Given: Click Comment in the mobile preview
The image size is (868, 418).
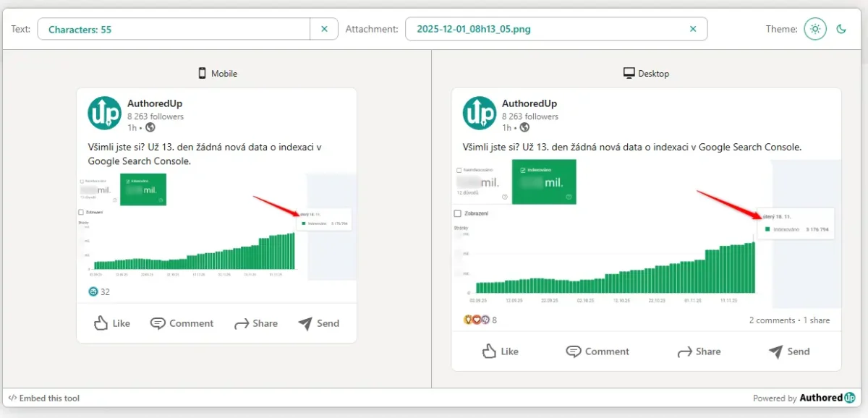Looking at the screenshot, I should [x=182, y=323].
